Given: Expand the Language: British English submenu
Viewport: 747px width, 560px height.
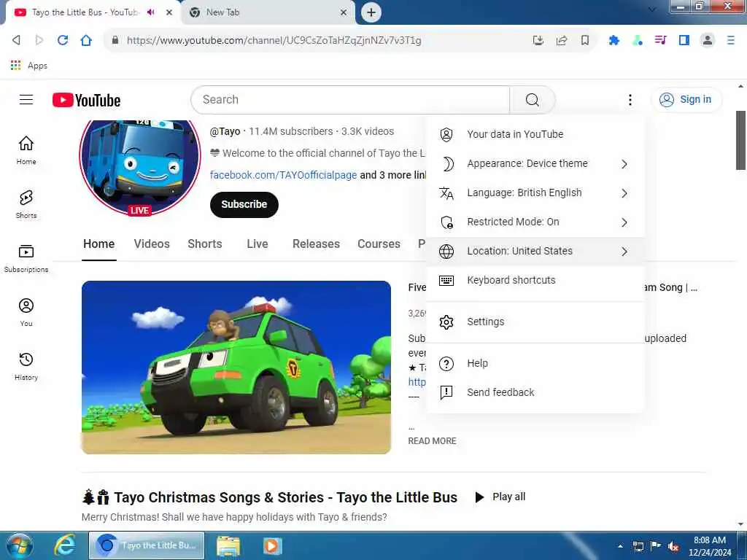Looking at the screenshot, I should (x=535, y=192).
